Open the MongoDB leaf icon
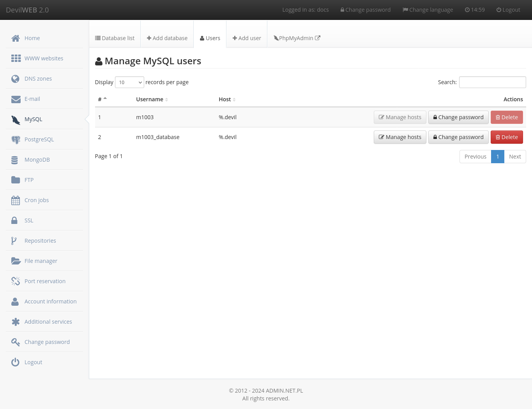Viewport: 532px width, 409px height. click(16, 159)
